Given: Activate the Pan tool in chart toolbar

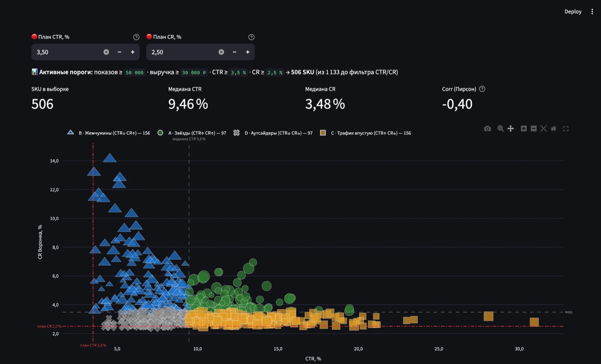Looking at the screenshot, I should [x=510, y=129].
